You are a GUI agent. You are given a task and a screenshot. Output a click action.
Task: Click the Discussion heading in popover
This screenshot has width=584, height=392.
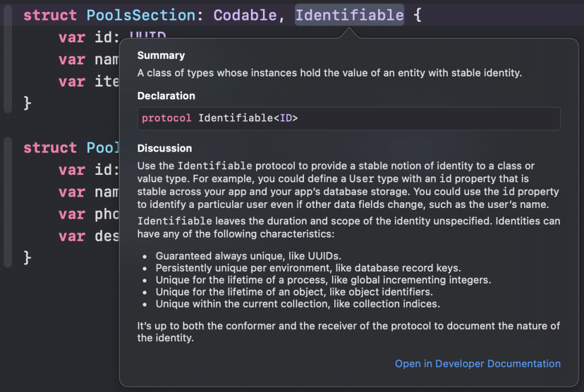pos(164,148)
